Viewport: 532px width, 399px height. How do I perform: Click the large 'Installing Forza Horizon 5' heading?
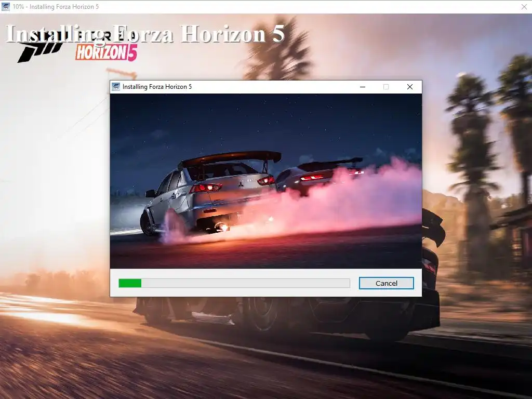(145, 34)
